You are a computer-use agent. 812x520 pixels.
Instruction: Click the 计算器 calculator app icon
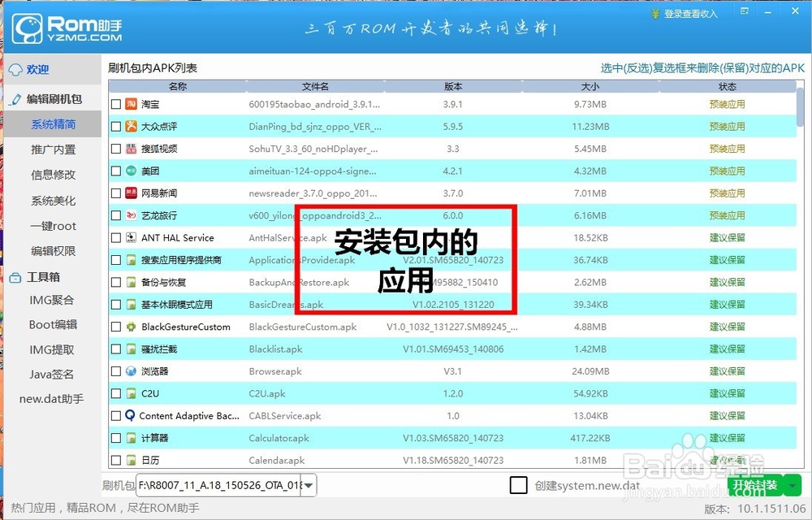pyautogui.click(x=130, y=438)
